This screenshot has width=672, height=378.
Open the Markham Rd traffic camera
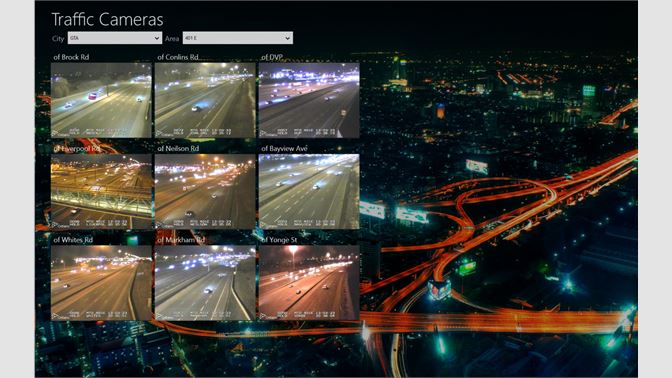205,283
